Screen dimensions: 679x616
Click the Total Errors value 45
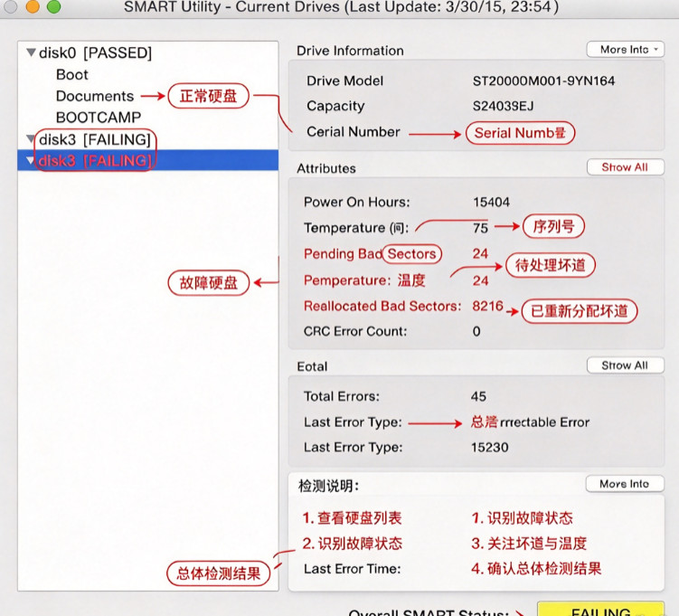point(478,396)
